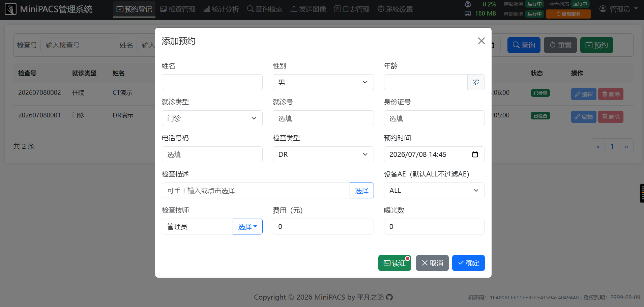Open the 性别 dropdown
This screenshot has width=644, height=307.
click(323, 82)
